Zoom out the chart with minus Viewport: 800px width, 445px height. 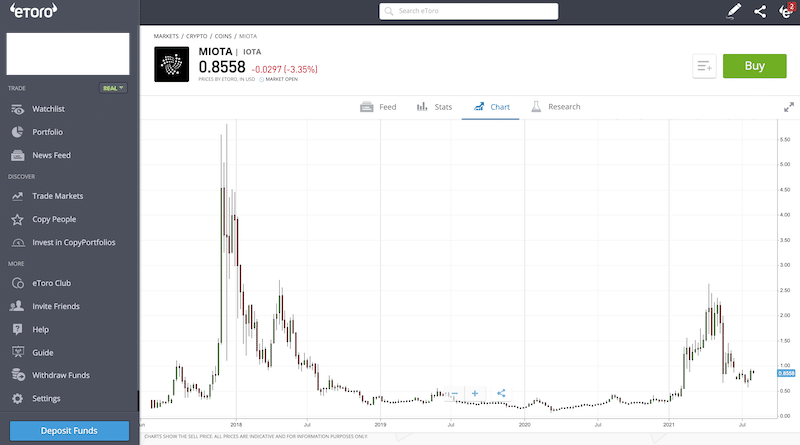tap(454, 393)
